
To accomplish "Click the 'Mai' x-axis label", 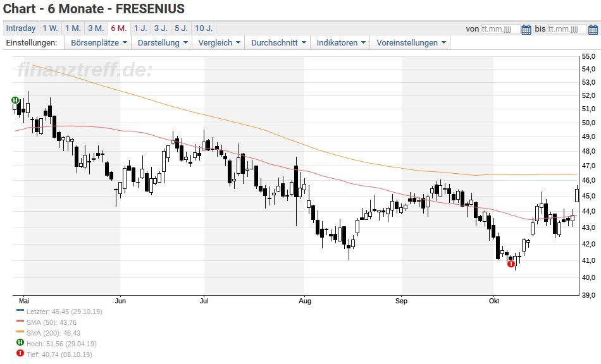I will pos(24,301).
